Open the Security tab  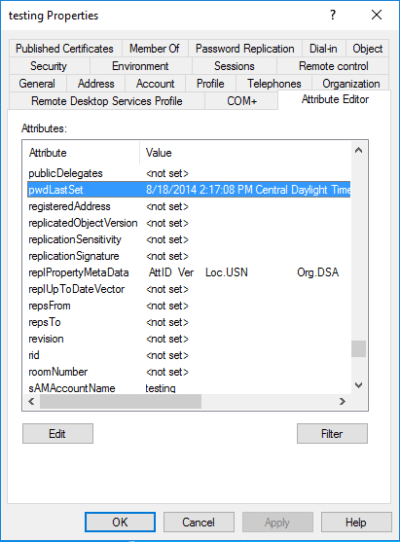point(48,66)
